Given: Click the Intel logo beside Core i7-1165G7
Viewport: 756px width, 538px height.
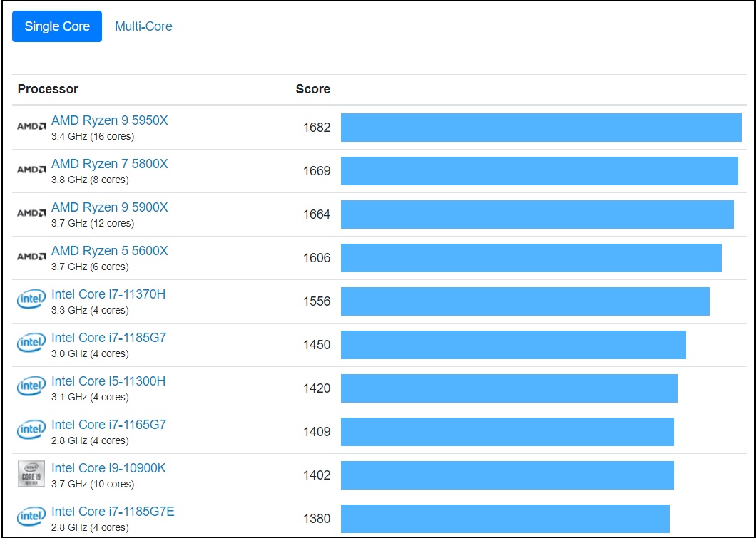Looking at the screenshot, I should point(31,430).
